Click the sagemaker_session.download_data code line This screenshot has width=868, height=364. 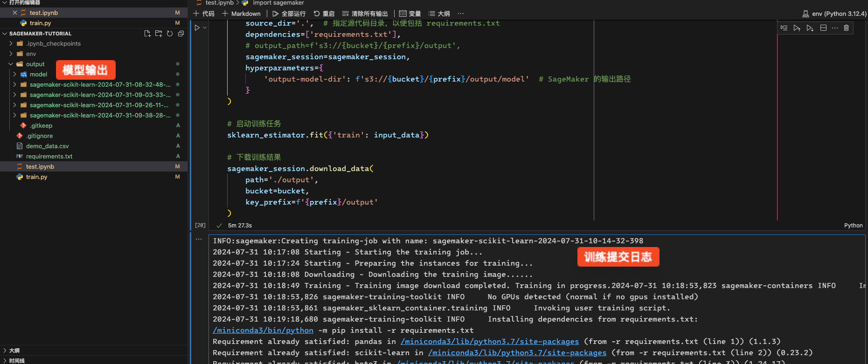pyautogui.click(x=300, y=169)
